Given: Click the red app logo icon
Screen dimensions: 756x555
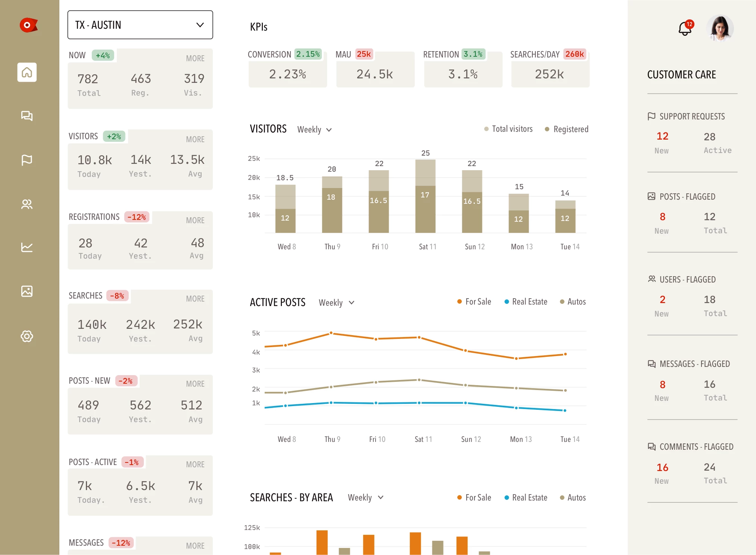Looking at the screenshot, I should tap(28, 25).
